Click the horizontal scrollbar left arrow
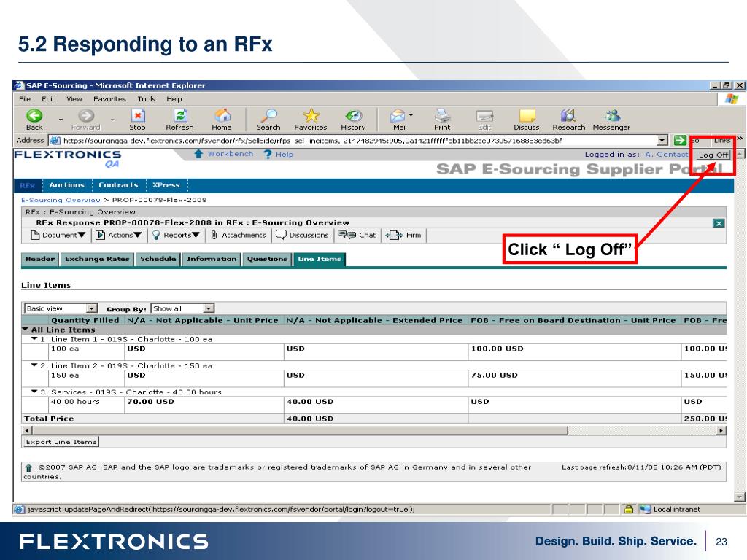Image resolution: width=747 pixels, height=560 pixels. click(27, 430)
